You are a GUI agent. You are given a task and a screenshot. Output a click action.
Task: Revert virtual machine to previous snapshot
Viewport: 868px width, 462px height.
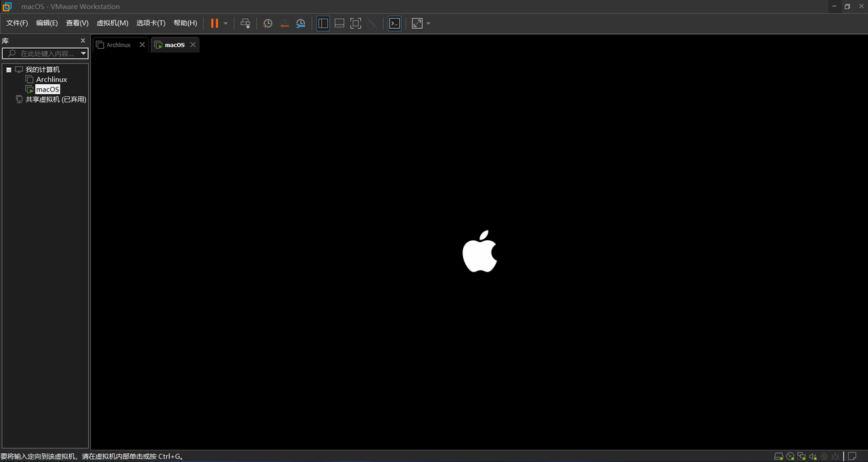tap(284, 23)
